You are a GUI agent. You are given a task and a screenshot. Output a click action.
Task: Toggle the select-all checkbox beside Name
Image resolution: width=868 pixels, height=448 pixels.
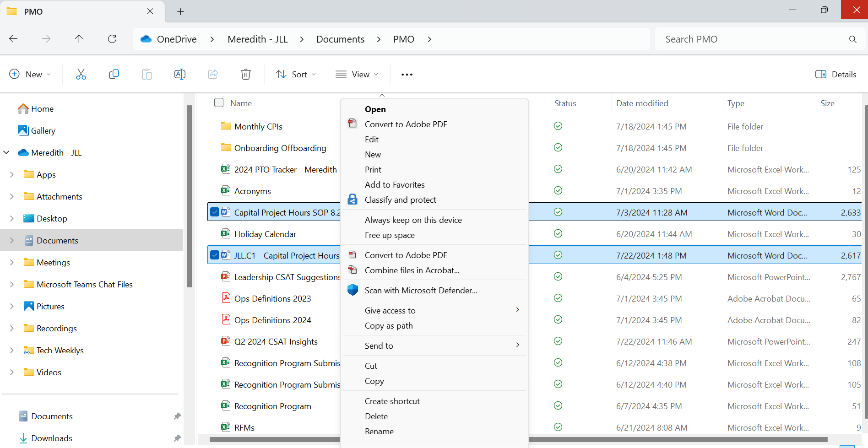pos(219,103)
